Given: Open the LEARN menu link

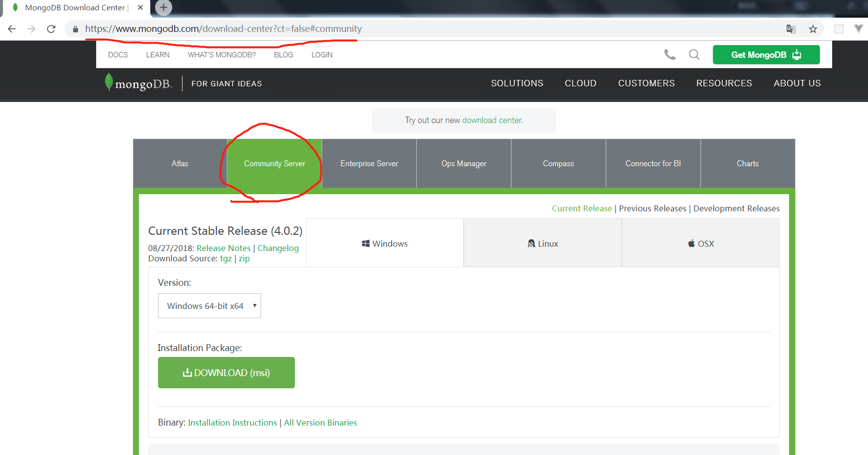Looking at the screenshot, I should [x=158, y=55].
